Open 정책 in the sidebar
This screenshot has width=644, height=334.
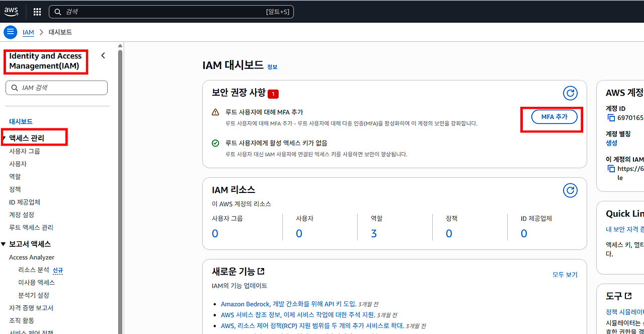15,189
